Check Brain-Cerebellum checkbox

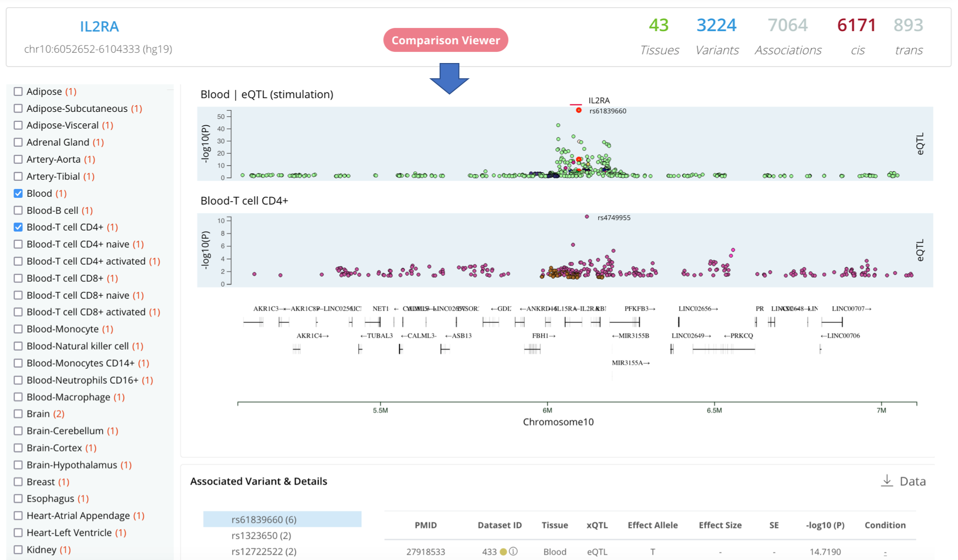pyautogui.click(x=18, y=431)
